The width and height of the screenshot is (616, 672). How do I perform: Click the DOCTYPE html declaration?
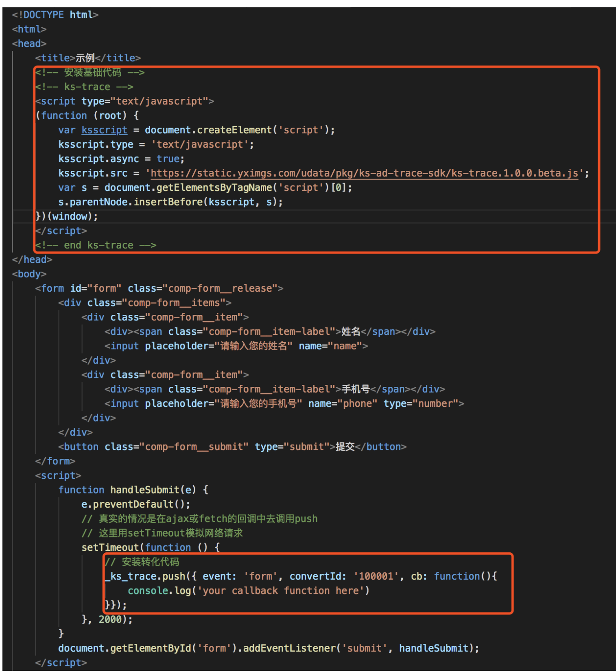point(55,15)
